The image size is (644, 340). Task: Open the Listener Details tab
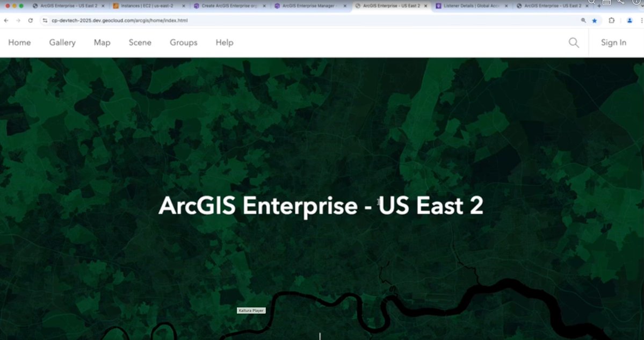coord(470,5)
